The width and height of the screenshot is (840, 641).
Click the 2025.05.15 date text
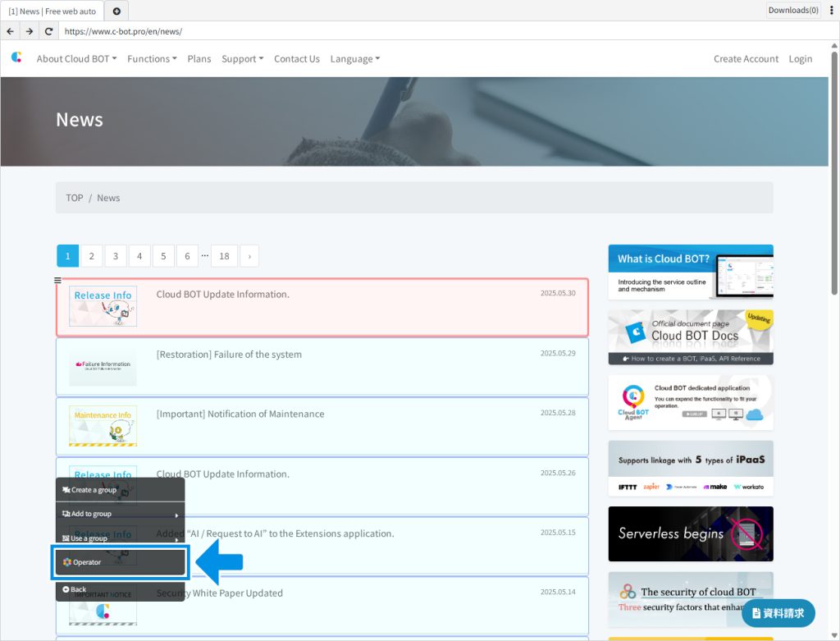(558, 532)
